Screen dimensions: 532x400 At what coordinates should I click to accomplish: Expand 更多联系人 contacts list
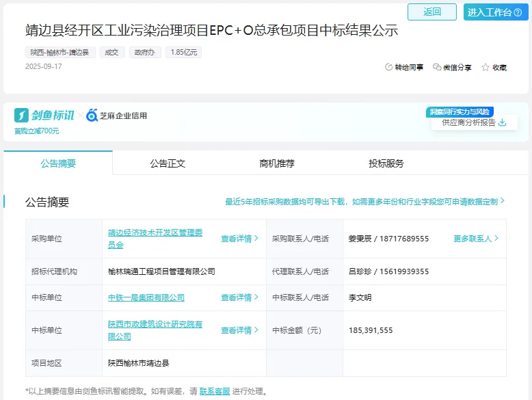(476, 239)
